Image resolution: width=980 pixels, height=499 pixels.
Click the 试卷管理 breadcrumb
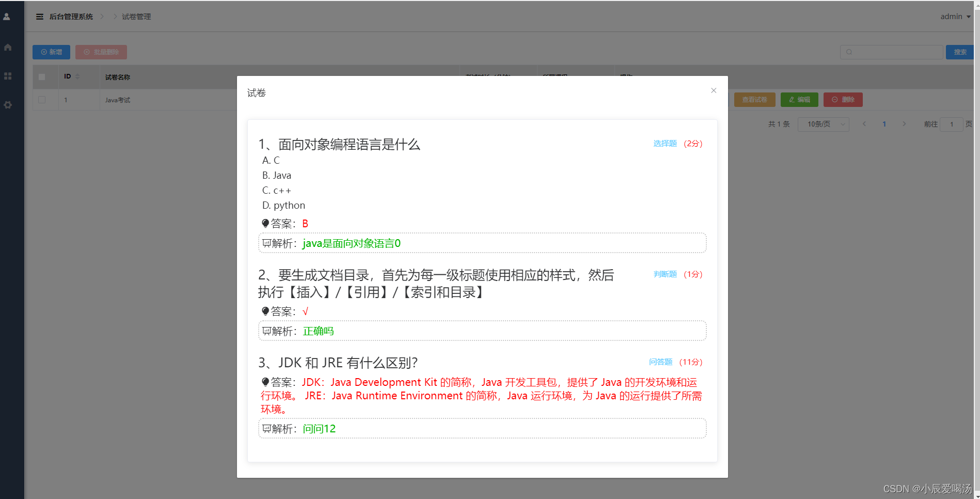pos(136,17)
